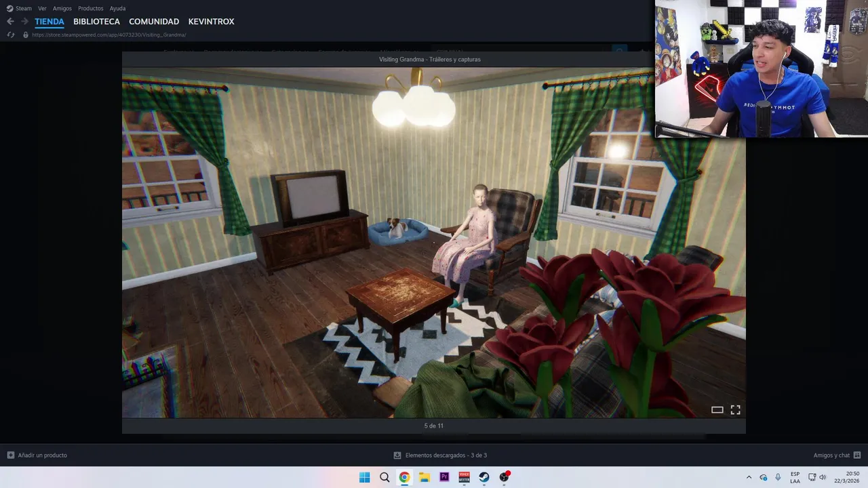Image resolution: width=868 pixels, height=488 pixels.
Task: Click the downloads icon in status bar
Action: point(397,455)
